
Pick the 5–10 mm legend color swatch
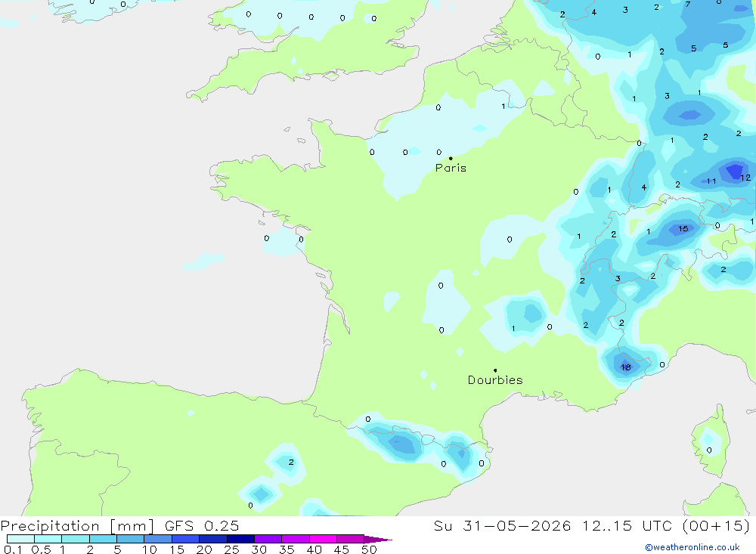tap(131, 539)
